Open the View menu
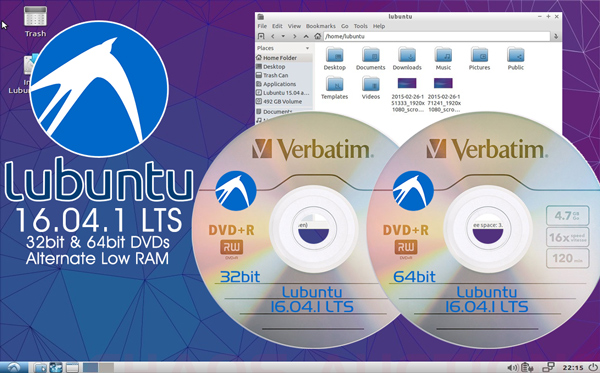 pyautogui.click(x=294, y=26)
